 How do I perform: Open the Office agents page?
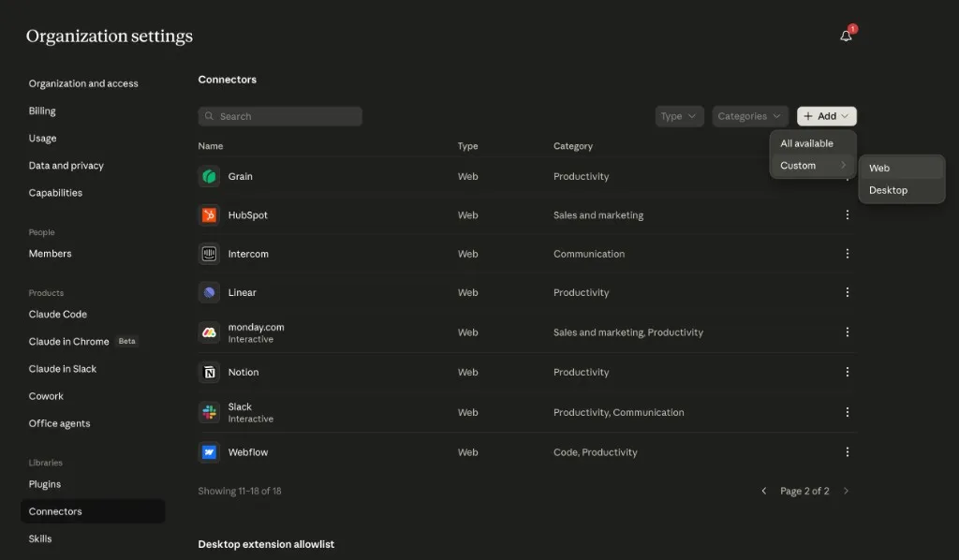pyautogui.click(x=59, y=423)
